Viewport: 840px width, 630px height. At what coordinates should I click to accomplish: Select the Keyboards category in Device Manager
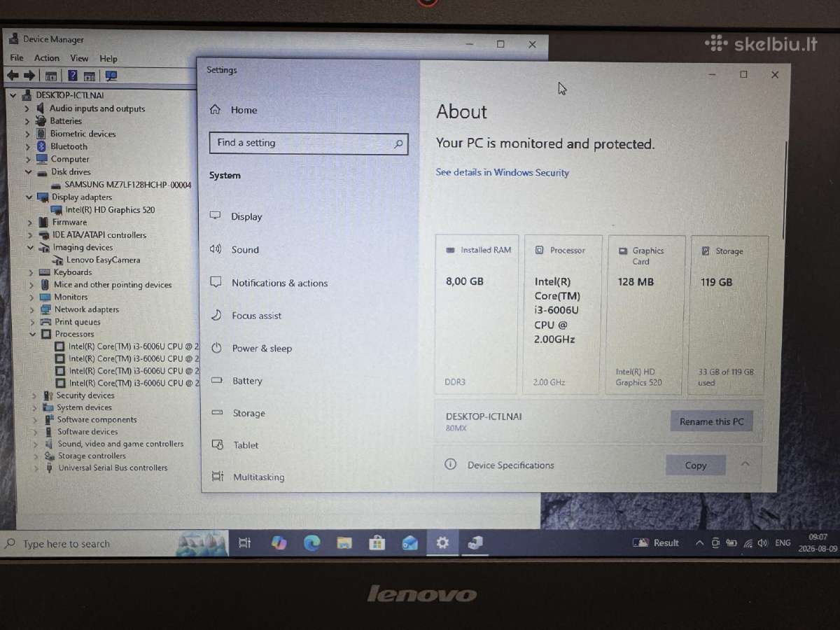pos(73,272)
